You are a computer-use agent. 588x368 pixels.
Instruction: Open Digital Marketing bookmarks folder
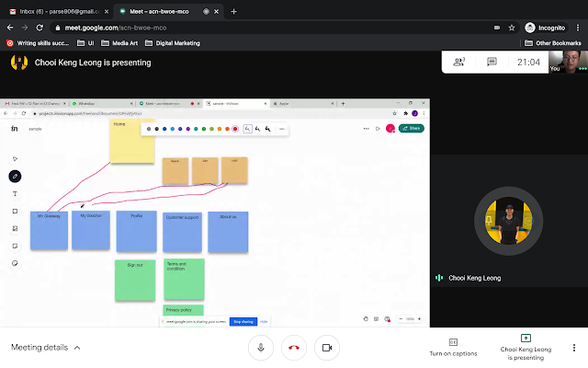coord(173,43)
